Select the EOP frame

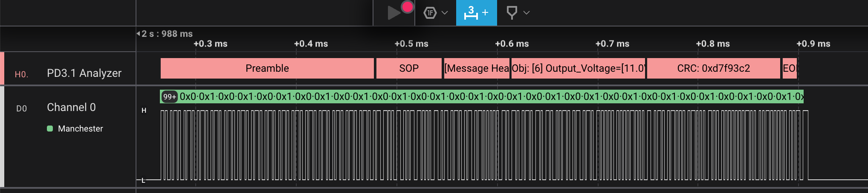tap(790, 68)
